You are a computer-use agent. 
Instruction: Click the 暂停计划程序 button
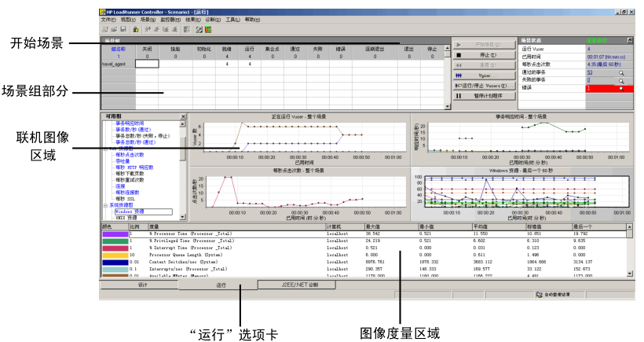[485, 96]
